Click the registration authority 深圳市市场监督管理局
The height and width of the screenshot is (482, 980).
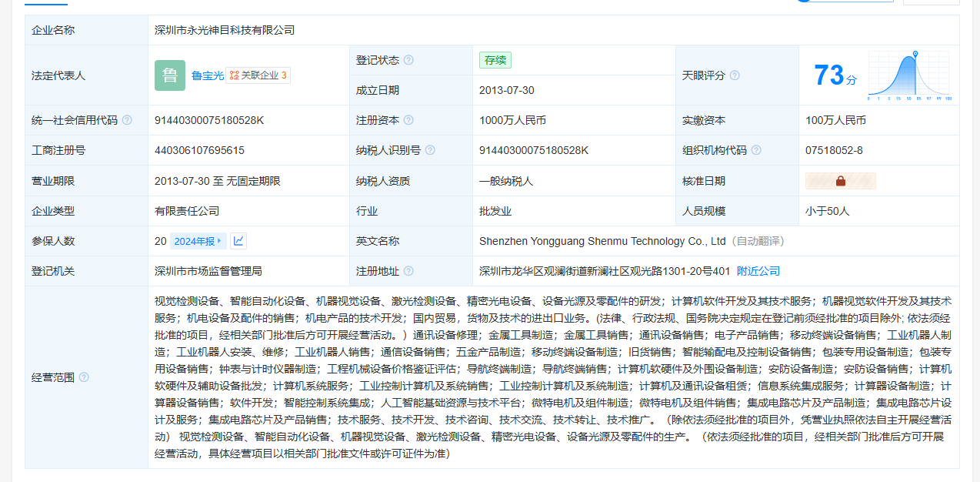coord(208,271)
